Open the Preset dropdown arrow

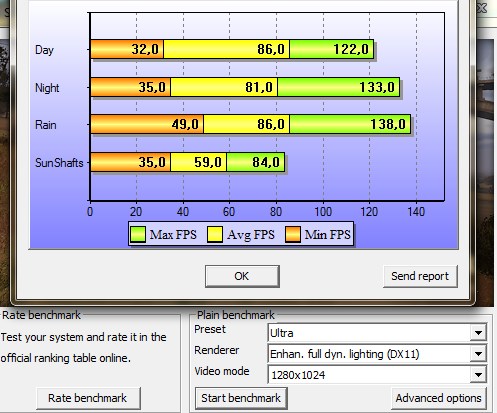click(x=478, y=333)
